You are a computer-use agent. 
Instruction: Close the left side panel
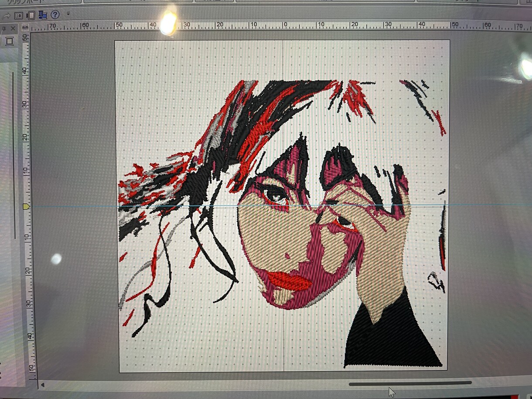pos(13,29)
